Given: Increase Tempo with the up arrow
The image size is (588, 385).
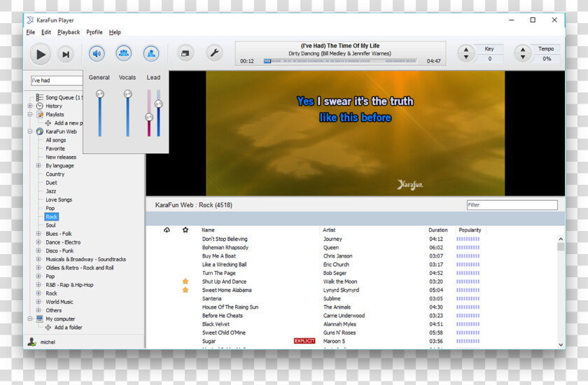Looking at the screenshot, I should pyautogui.click(x=523, y=49).
